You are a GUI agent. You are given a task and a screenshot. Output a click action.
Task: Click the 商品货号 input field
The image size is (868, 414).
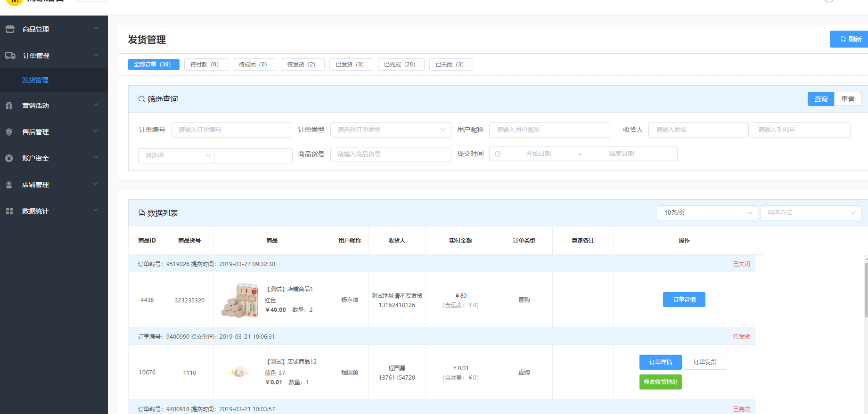391,154
